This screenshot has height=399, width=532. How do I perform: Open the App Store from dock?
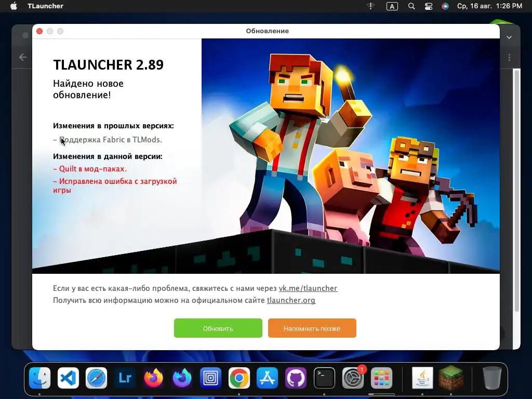pyautogui.click(x=268, y=378)
